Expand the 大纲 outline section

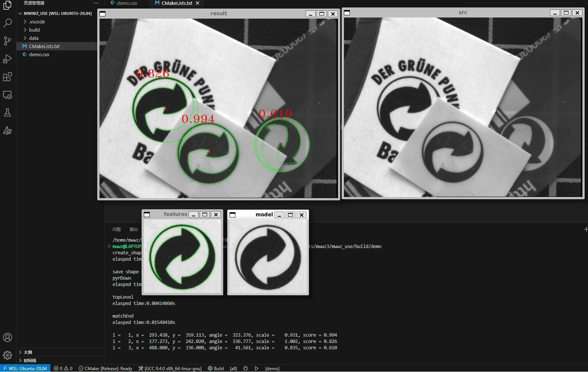[60, 352]
